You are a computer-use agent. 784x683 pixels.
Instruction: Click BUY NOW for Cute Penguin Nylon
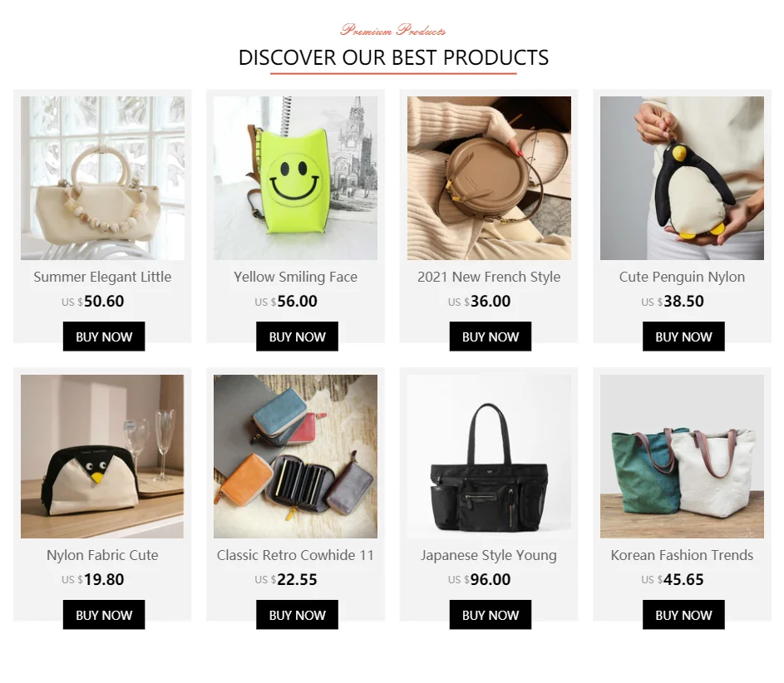683,337
